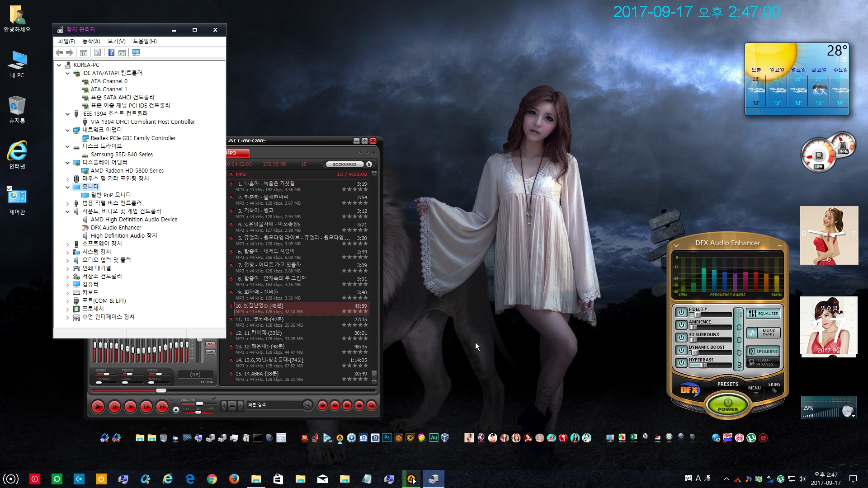Click the back arrow in Device Manager toolbar
The height and width of the screenshot is (488, 868).
(x=59, y=53)
